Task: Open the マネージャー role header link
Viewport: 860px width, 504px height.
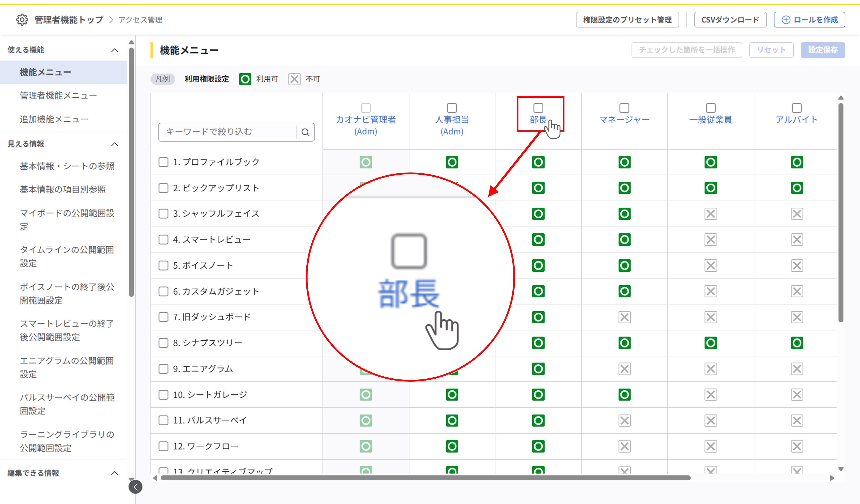Action: (625, 120)
